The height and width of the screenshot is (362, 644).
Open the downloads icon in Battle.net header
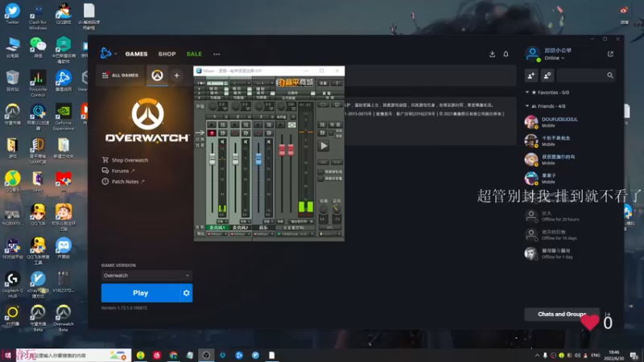(492, 54)
